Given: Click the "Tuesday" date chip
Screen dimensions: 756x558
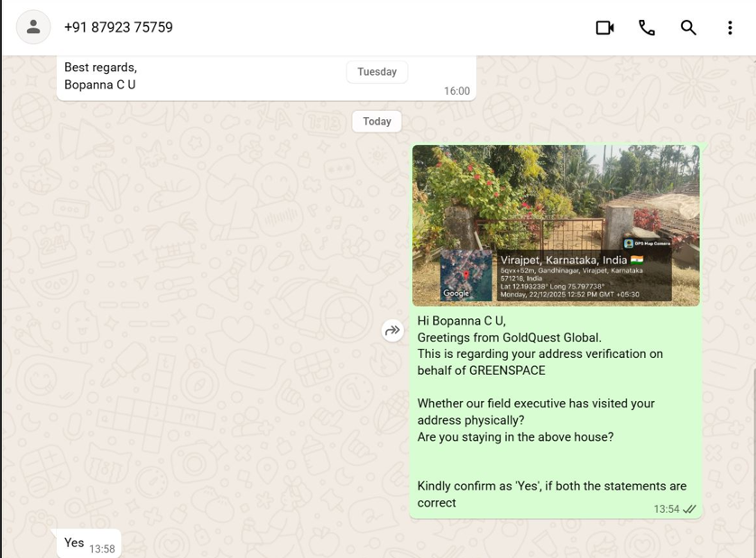Looking at the screenshot, I should click(377, 72).
